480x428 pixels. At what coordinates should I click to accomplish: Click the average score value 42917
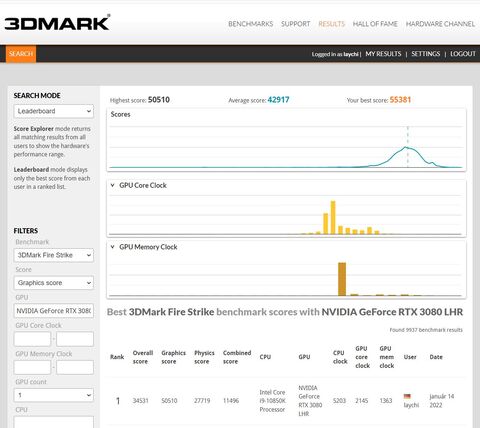[278, 100]
